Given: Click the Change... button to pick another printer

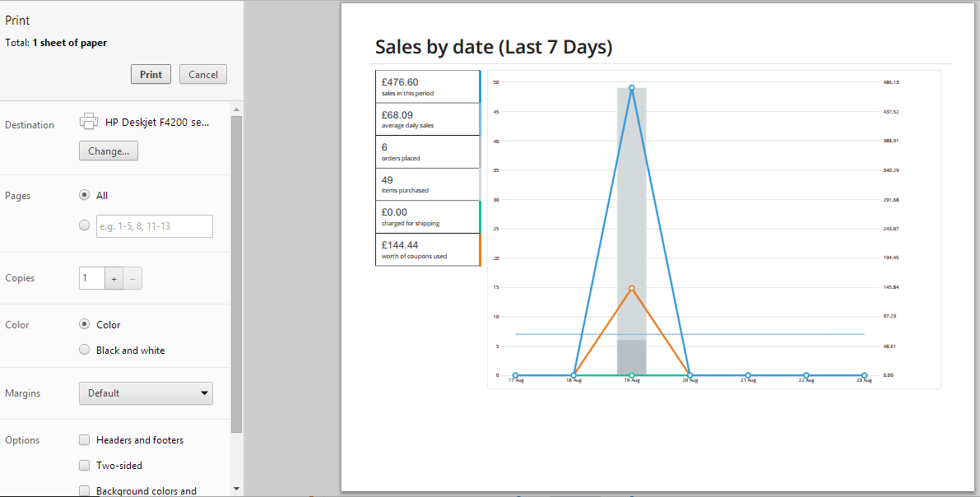Looking at the screenshot, I should tap(108, 151).
